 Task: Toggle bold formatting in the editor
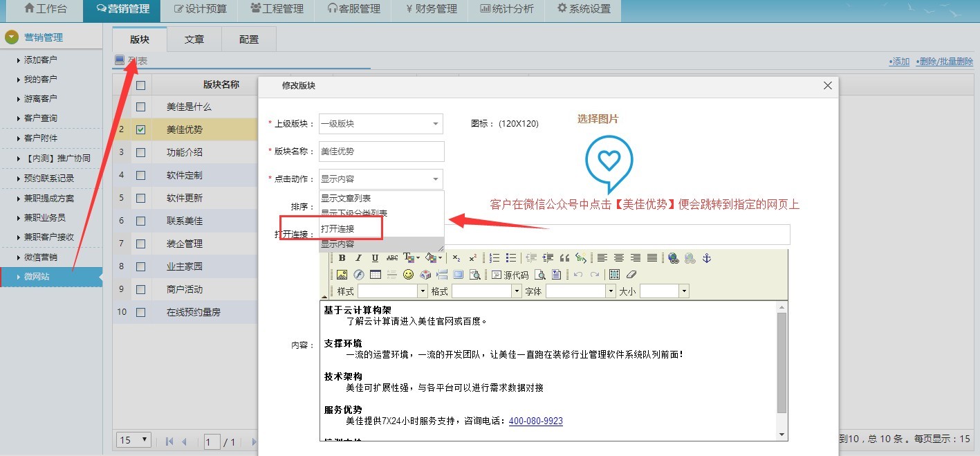(x=342, y=258)
